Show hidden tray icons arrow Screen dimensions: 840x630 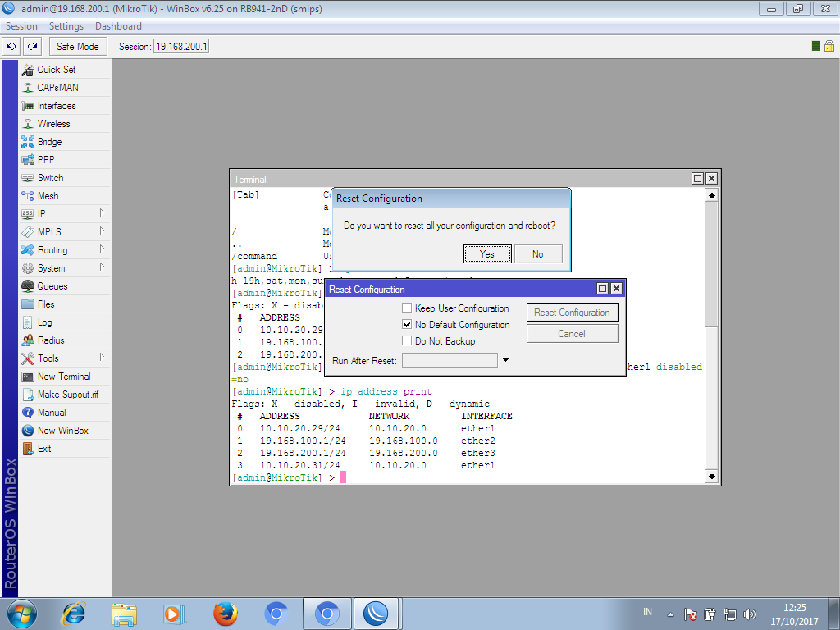670,614
